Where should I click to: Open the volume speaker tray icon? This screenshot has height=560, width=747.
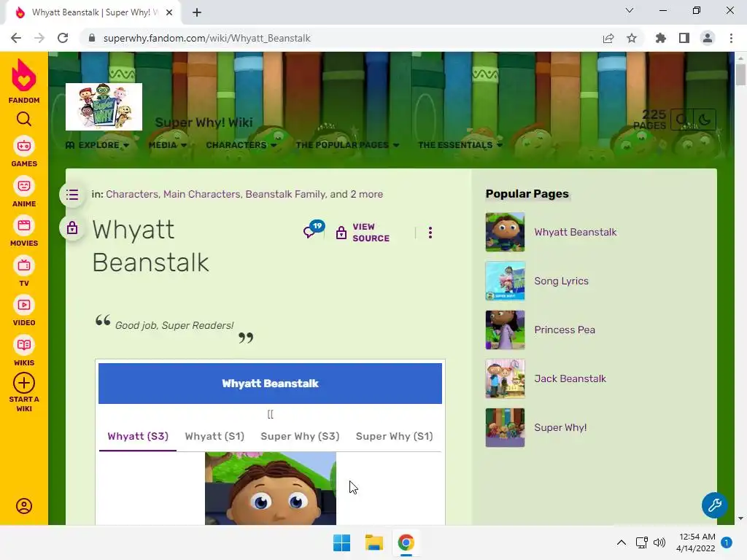[x=659, y=542]
